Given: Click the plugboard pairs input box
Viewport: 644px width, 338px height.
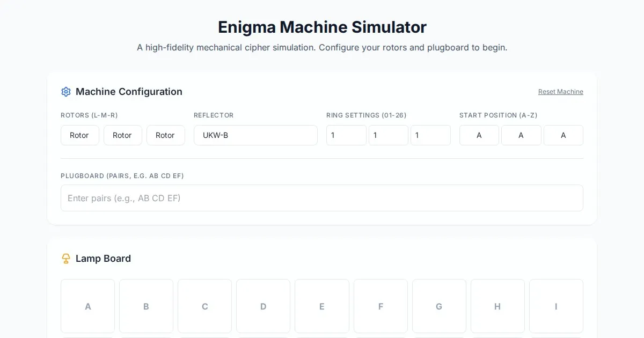Looking at the screenshot, I should coord(322,198).
